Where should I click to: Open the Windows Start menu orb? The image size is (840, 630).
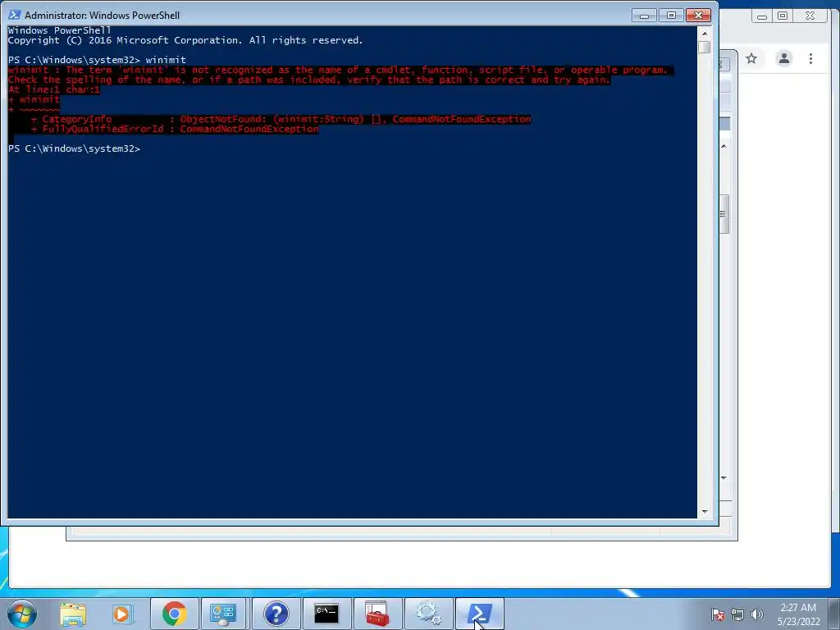click(x=22, y=614)
